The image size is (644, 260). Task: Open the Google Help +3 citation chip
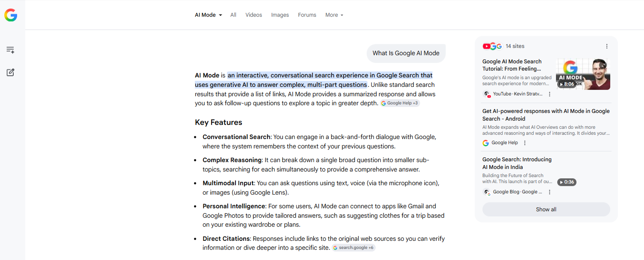[400, 103]
